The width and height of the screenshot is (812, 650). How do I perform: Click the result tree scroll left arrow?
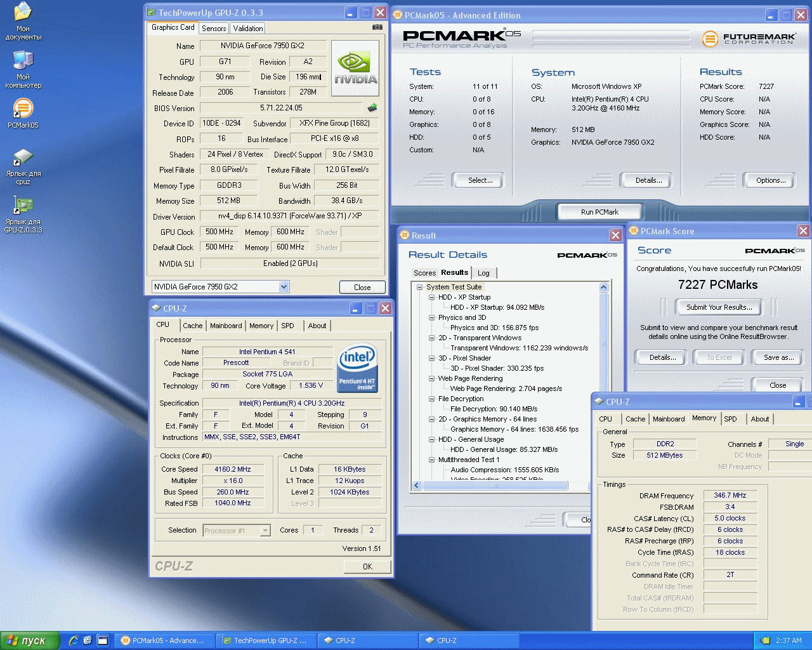[417, 486]
